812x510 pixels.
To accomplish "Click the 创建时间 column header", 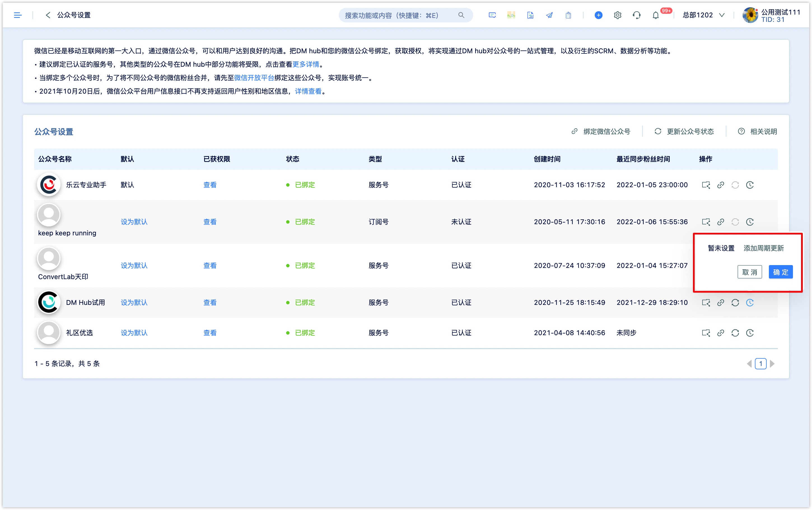I will pos(547,159).
